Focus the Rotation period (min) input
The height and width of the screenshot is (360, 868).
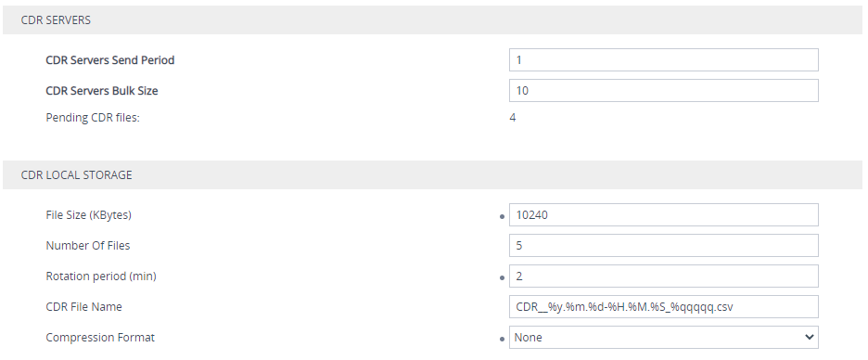664,276
